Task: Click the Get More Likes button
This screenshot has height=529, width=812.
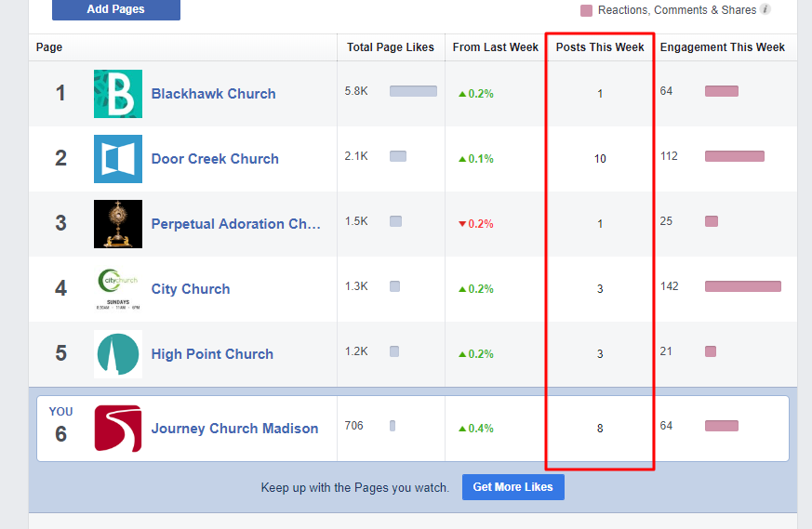Action: (512, 487)
